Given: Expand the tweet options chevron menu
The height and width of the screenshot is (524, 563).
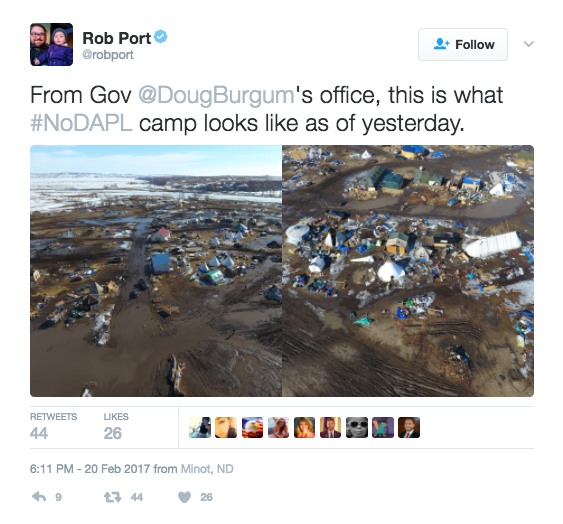Looking at the screenshot, I should (529, 44).
